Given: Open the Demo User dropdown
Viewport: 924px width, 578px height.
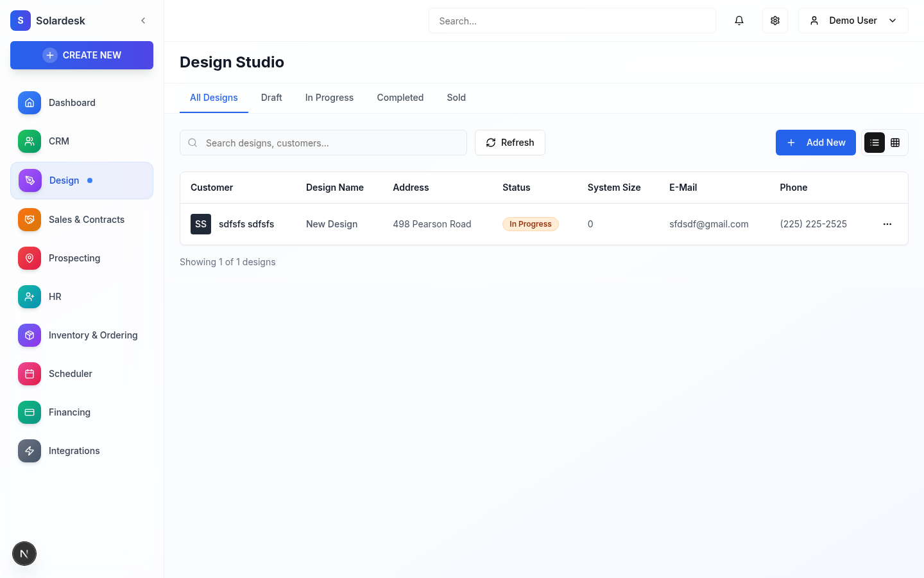Looking at the screenshot, I should (853, 20).
